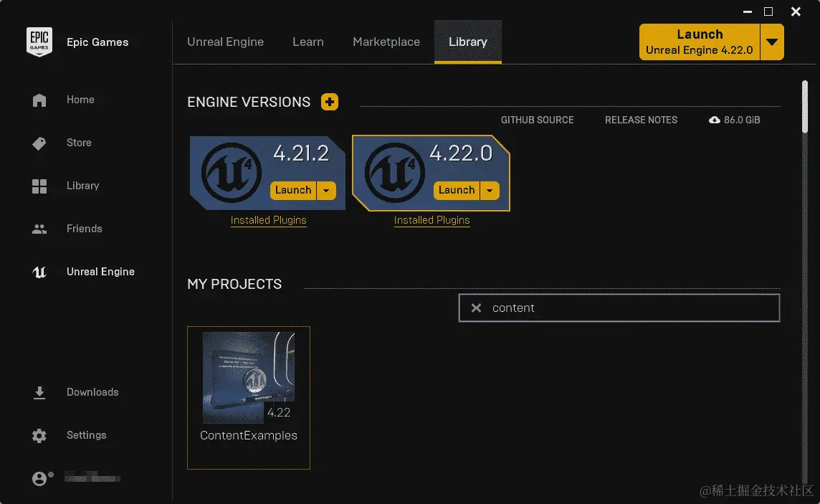The image size is (820, 504).
Task: Click the Unreal logo on 4.22.0 card
Action: (x=395, y=173)
